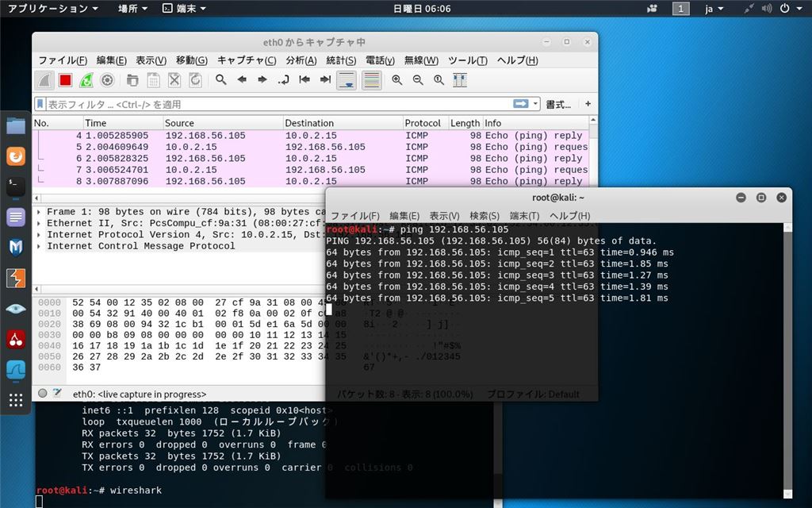
Task: Add a filter button with plus
Action: [588, 104]
